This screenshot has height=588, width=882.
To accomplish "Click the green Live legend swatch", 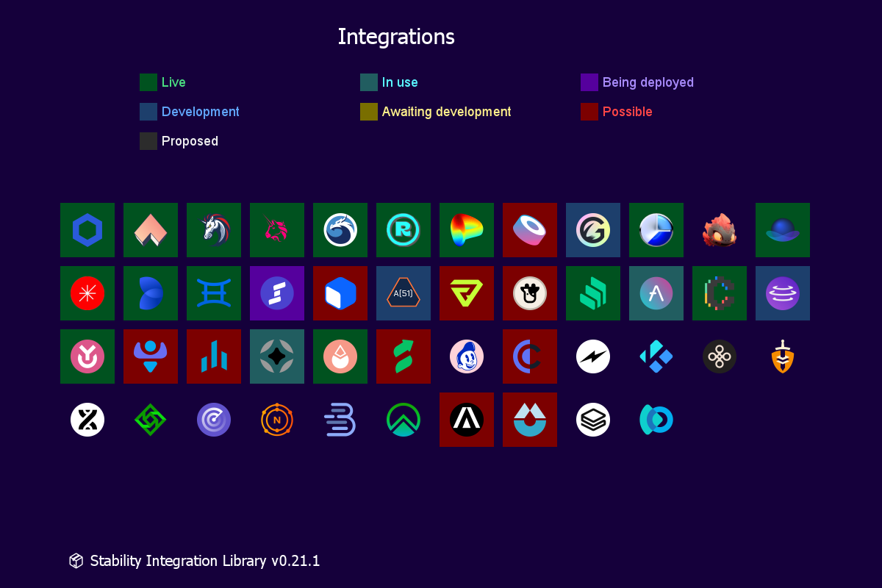I will [148, 82].
